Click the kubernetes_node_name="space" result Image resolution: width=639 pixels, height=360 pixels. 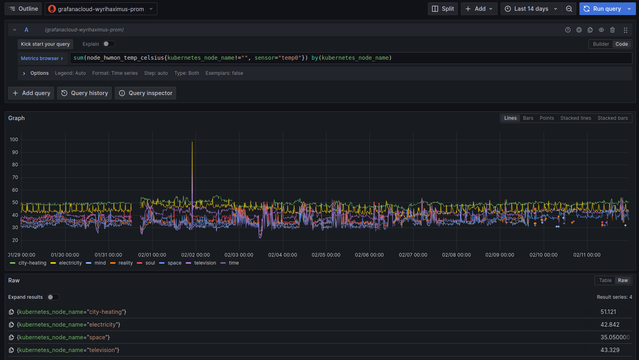63,338
